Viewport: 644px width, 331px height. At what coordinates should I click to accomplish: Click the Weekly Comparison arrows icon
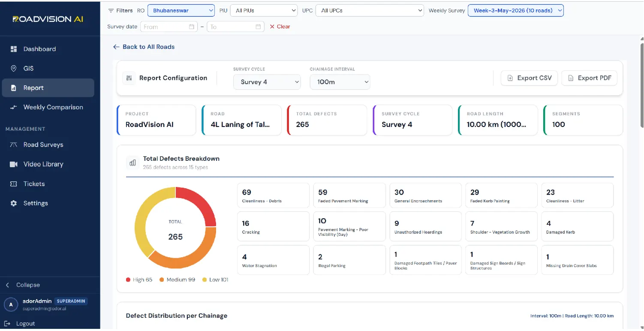click(x=14, y=107)
